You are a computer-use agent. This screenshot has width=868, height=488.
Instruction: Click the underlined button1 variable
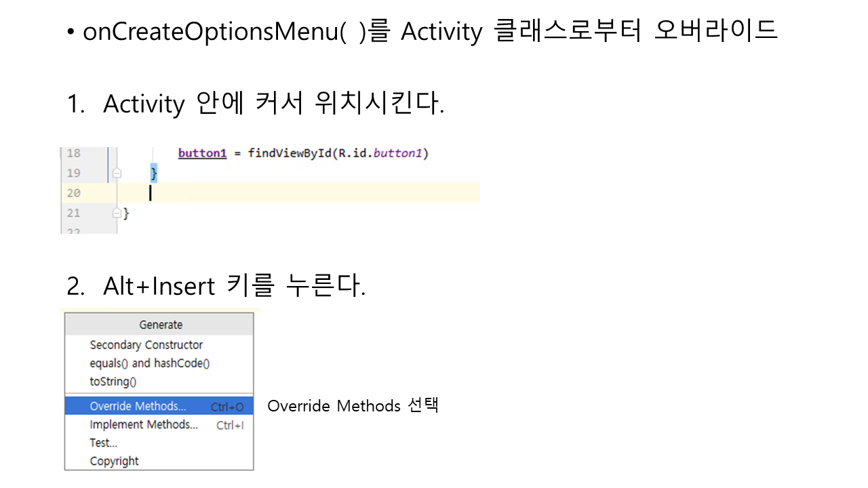coord(202,153)
